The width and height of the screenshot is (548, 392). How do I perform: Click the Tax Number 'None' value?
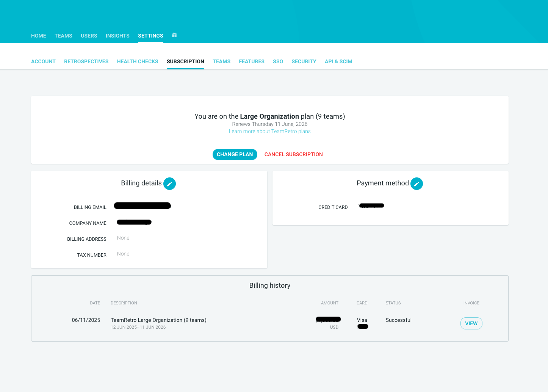click(x=123, y=254)
